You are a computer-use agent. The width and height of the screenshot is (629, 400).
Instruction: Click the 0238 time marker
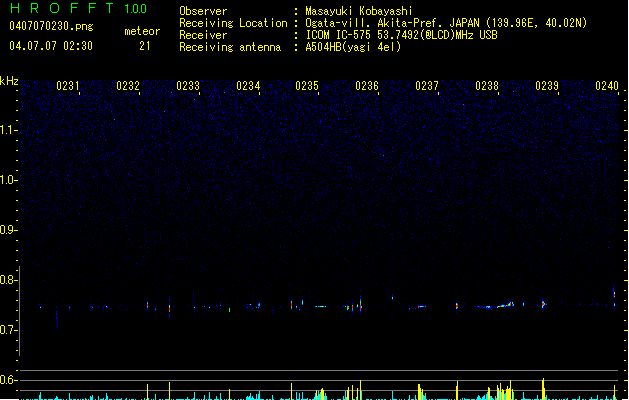pos(487,86)
